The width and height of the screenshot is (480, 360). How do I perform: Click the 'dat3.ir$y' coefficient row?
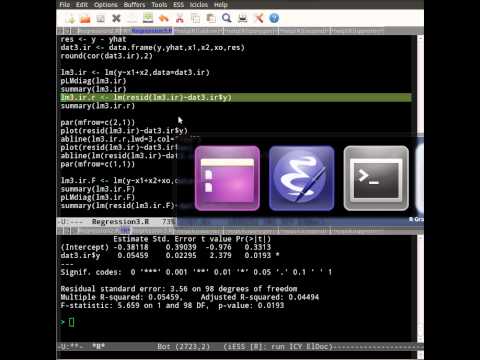[x=170, y=256]
